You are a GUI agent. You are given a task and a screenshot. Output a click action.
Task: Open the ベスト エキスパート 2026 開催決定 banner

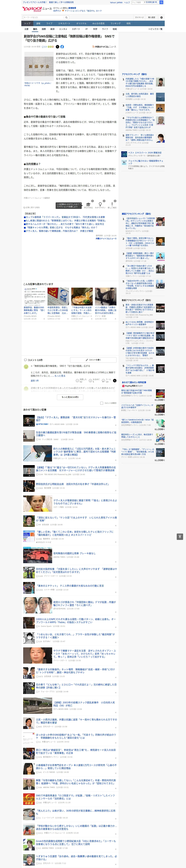coord(143,154)
